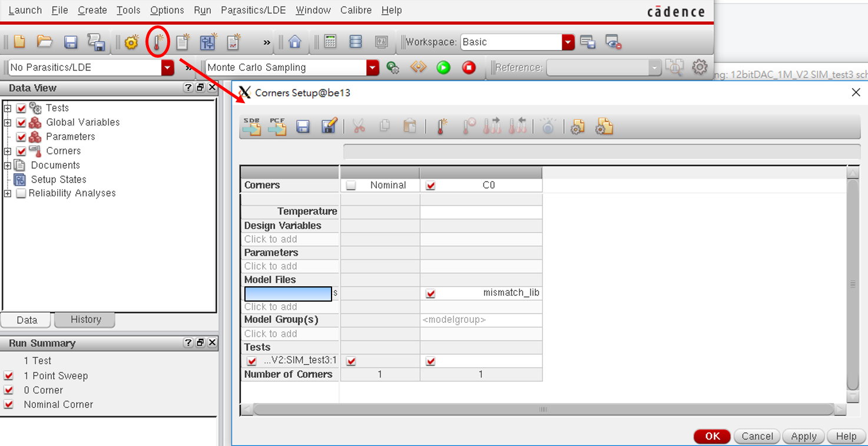Screen dimensions: 868x446
Task: Open the gear-shaped test setup icon
Action: 131,42
